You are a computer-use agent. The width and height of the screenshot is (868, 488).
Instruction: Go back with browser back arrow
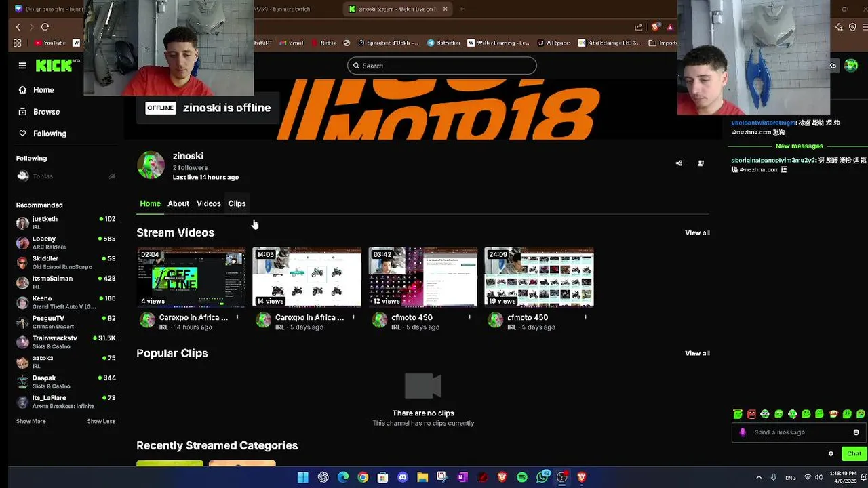[x=18, y=27]
